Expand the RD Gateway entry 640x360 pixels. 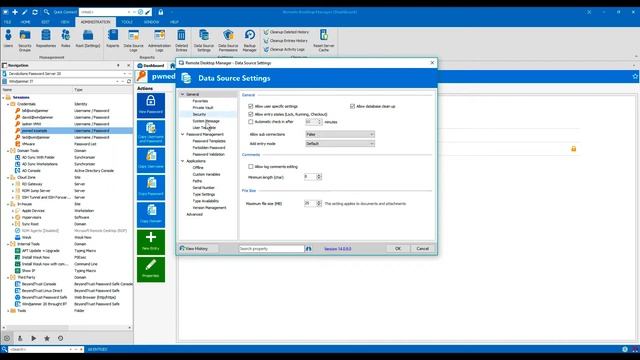13,184
